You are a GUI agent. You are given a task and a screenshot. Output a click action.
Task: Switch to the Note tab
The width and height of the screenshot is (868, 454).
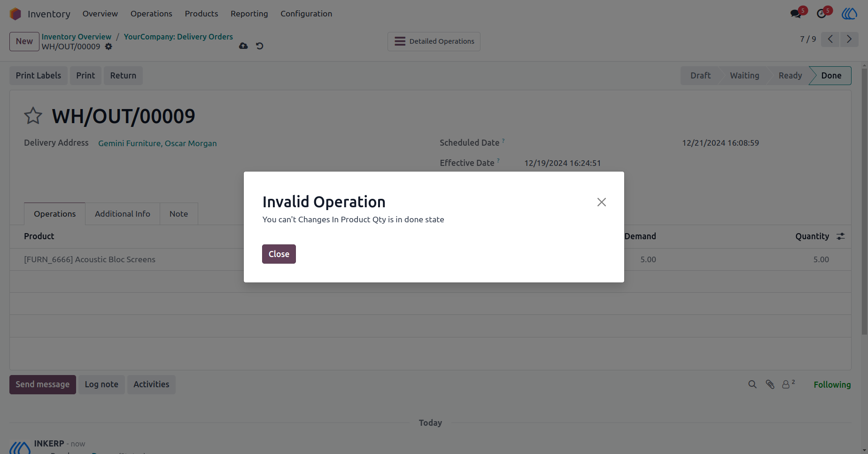pos(178,214)
